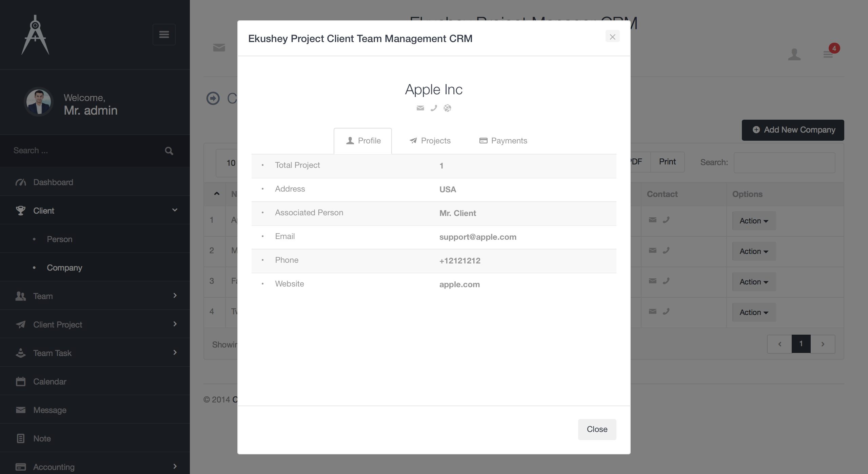This screenshot has width=868, height=474.
Task: Toggle sidebar with hamburger menu icon
Action: [x=164, y=35]
